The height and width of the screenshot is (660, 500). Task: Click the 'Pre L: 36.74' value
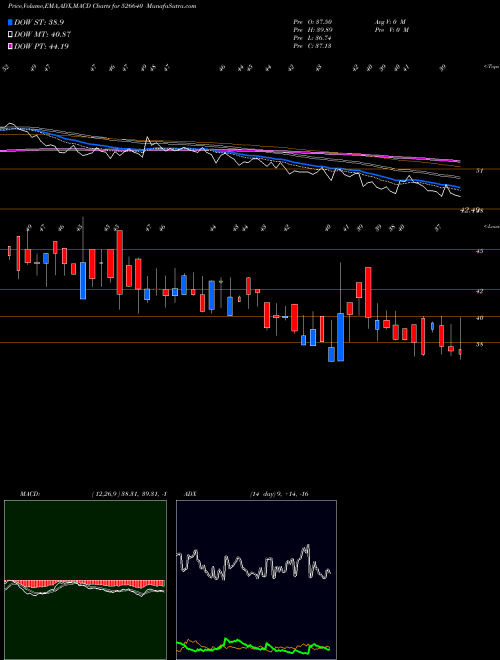coord(312,38)
